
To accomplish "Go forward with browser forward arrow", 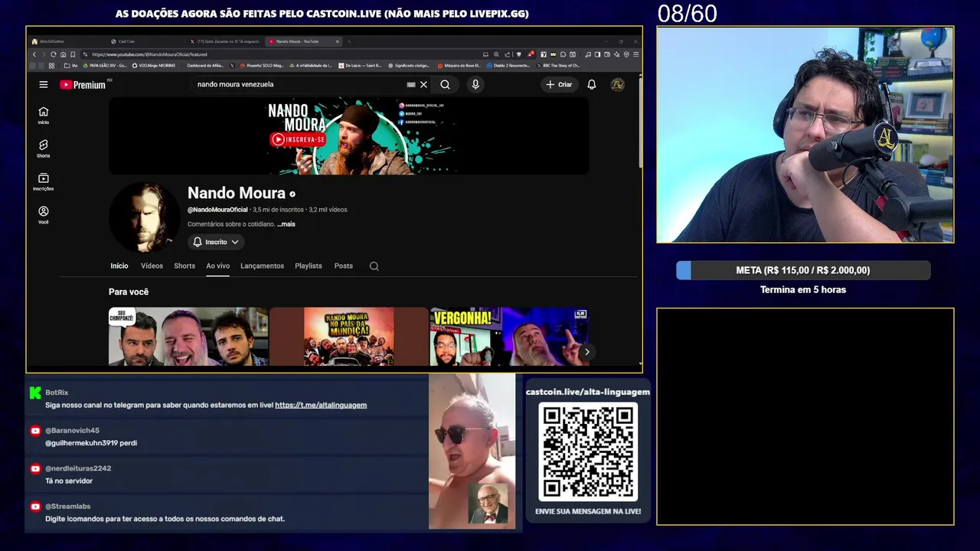I will pos(44,54).
